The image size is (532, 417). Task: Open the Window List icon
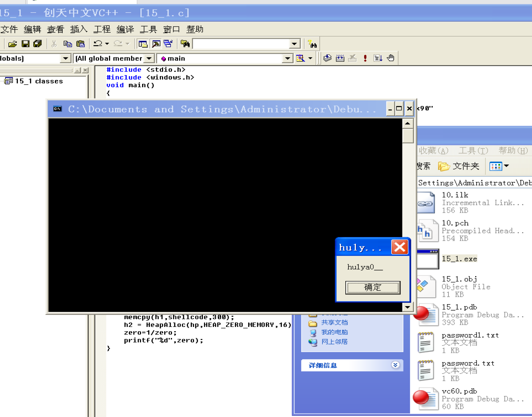pyautogui.click(x=168, y=44)
